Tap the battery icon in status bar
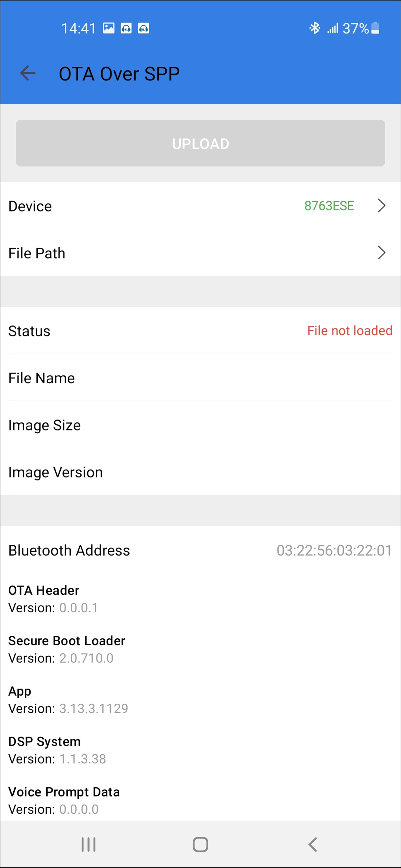 pyautogui.click(x=375, y=28)
